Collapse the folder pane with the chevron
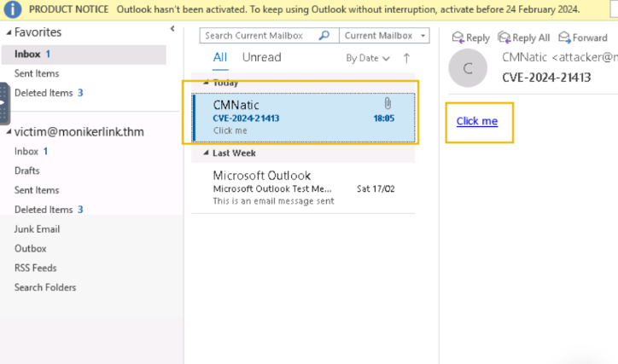This screenshot has height=364, width=618. pos(172,29)
